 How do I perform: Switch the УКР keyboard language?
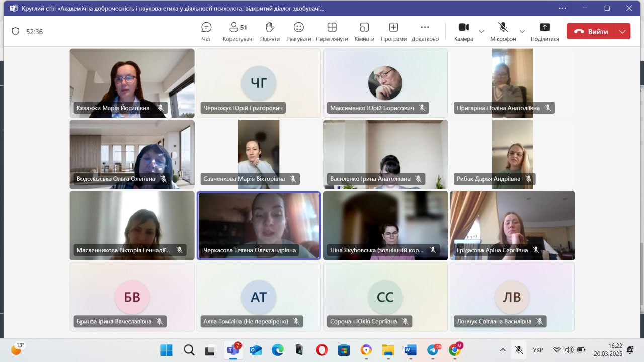[538, 350]
